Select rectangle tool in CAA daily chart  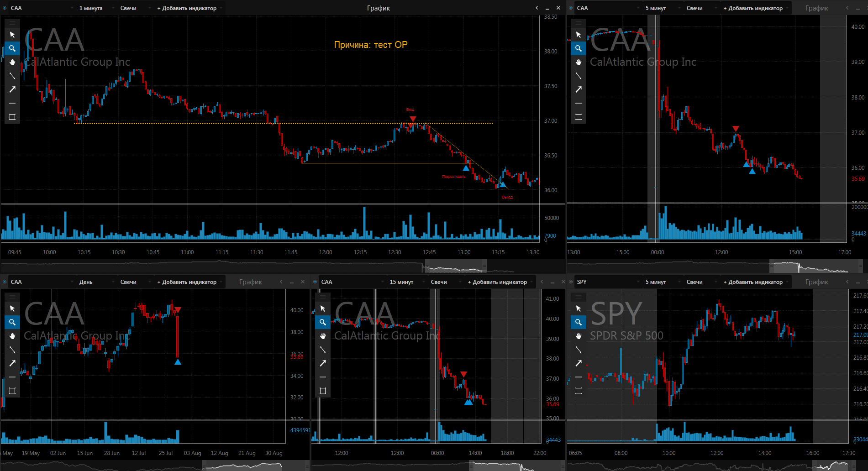(x=12, y=391)
